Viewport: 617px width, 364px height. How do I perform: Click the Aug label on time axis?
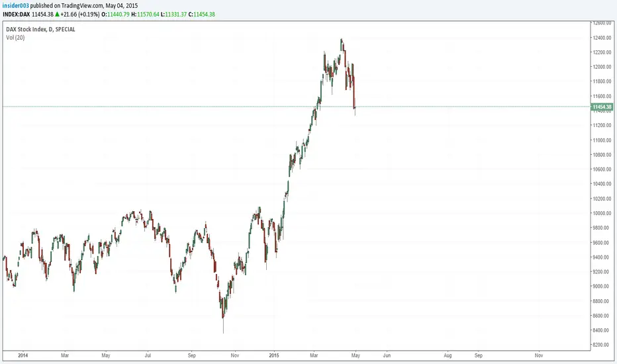coord(448,355)
